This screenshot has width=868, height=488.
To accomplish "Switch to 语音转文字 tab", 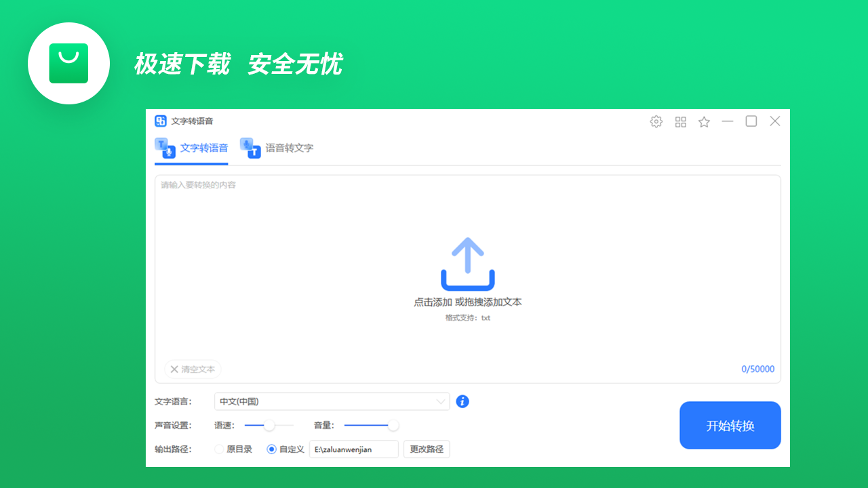I will click(277, 148).
